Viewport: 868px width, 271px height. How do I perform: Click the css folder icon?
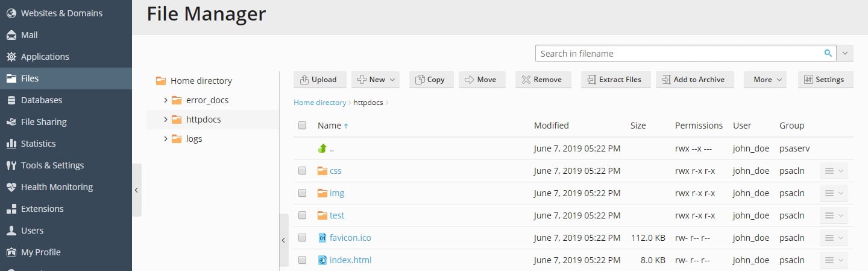point(322,171)
